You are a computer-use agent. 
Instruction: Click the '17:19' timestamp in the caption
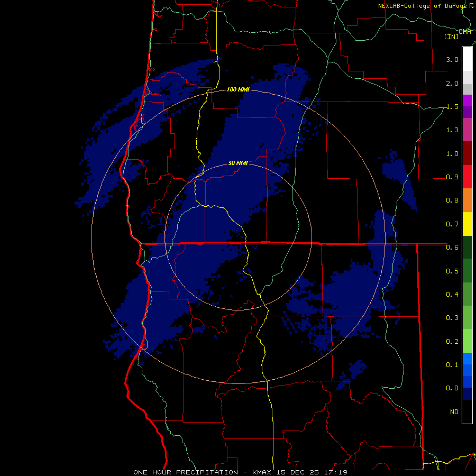tap(336, 472)
